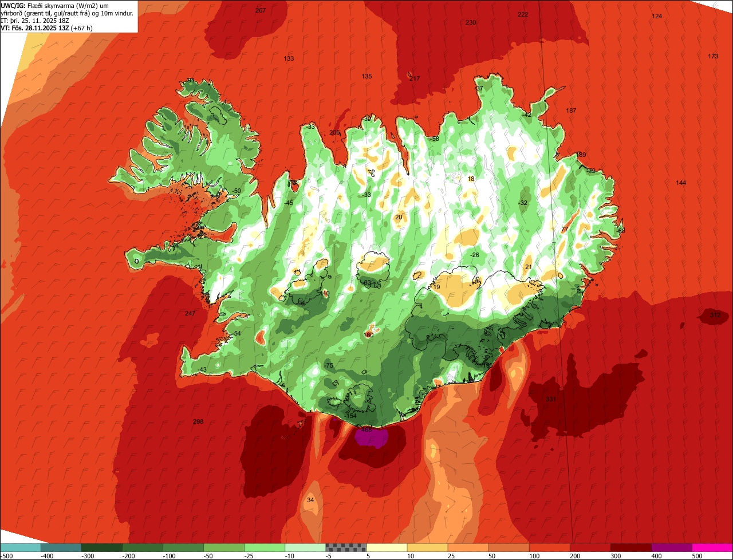Click the map value 230

470,22
